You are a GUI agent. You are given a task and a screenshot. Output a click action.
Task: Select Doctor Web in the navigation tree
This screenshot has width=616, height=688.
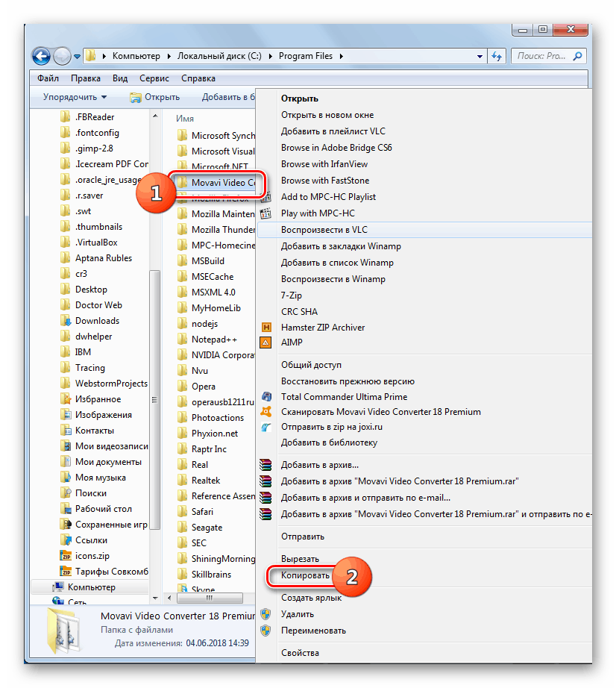click(98, 305)
